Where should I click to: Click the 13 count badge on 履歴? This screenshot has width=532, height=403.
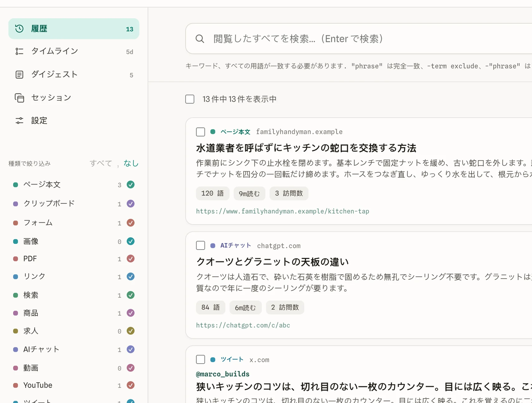(x=130, y=29)
